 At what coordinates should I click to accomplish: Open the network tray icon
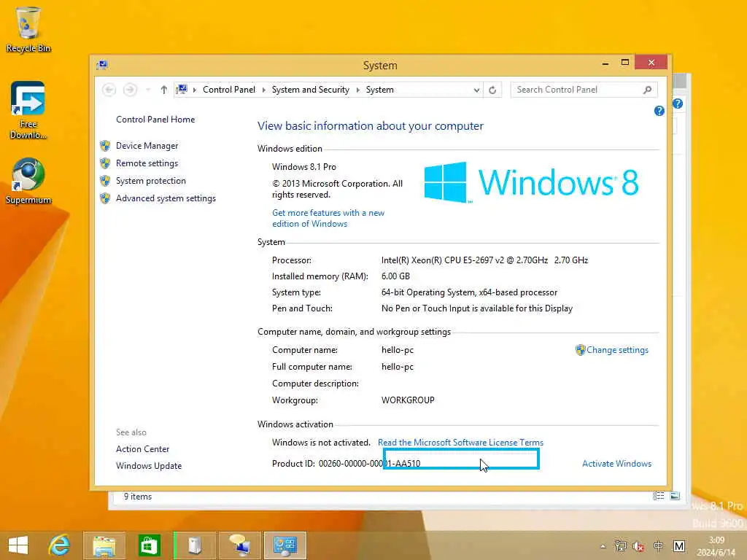[620, 545]
